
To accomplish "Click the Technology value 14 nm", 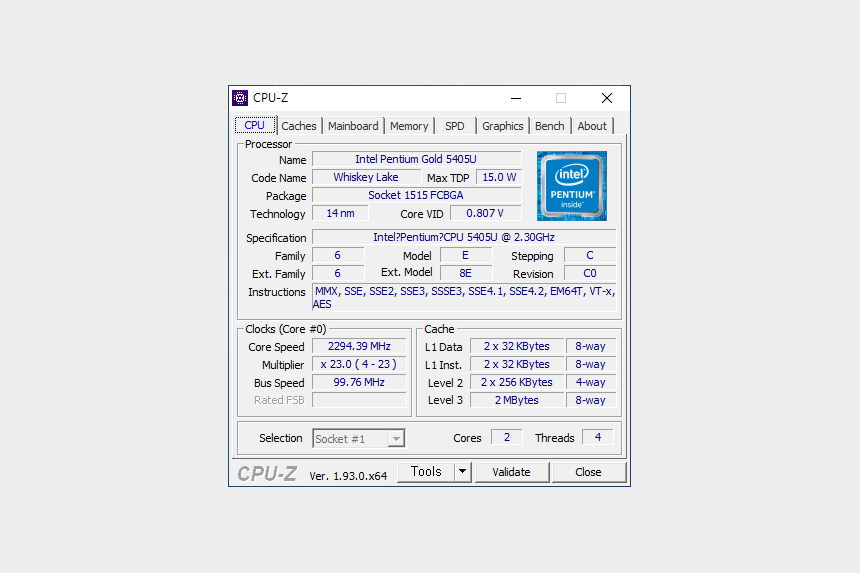I will click(340, 213).
